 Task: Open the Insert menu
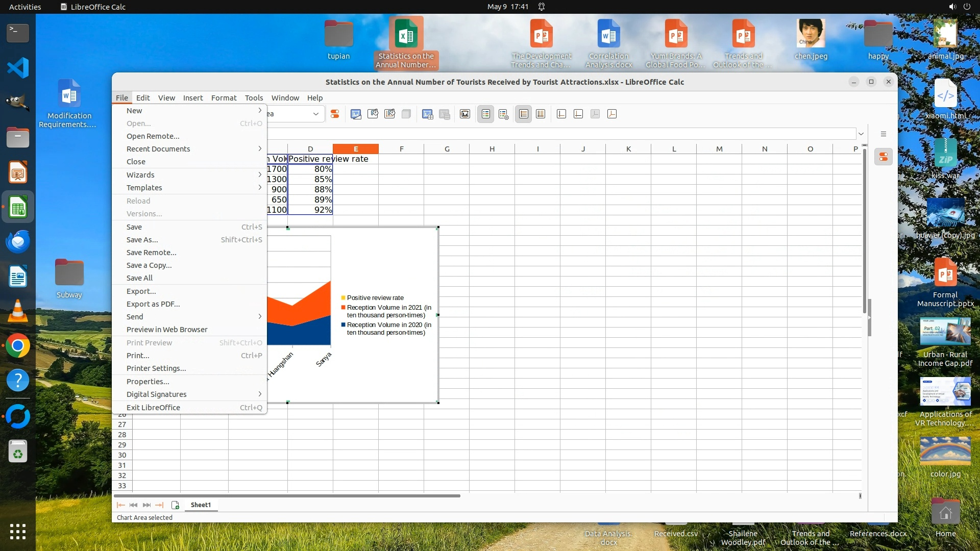click(x=192, y=98)
